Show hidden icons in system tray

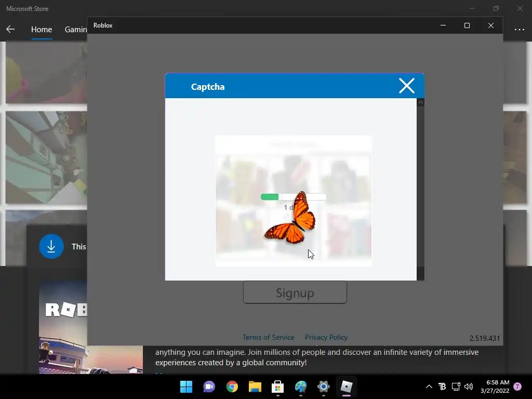coord(429,387)
